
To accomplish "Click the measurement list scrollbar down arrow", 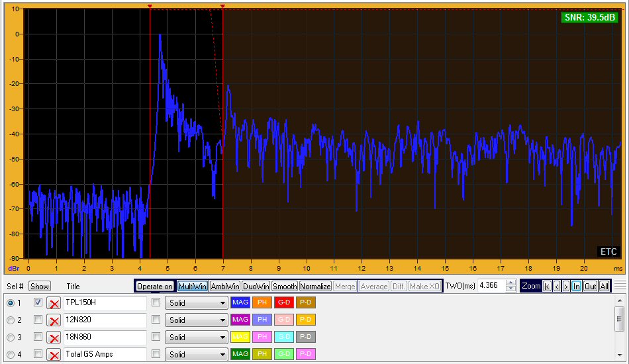I will (620, 355).
